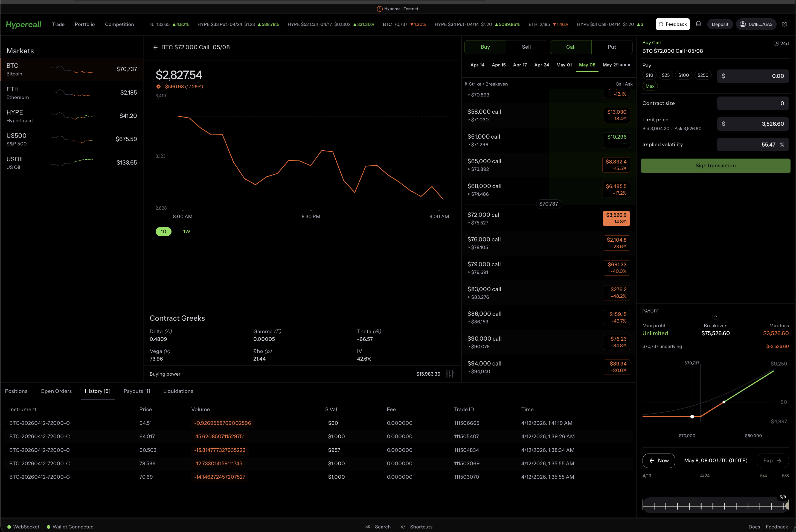Click Trade ID 111506665 cell
This screenshot has width=796, height=532.
466,423
